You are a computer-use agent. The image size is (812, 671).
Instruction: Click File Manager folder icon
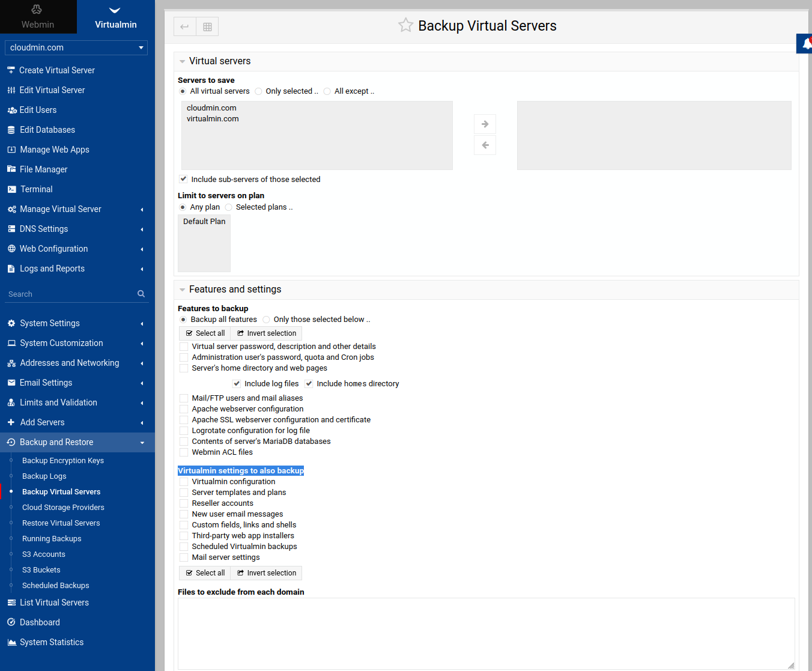coord(11,169)
